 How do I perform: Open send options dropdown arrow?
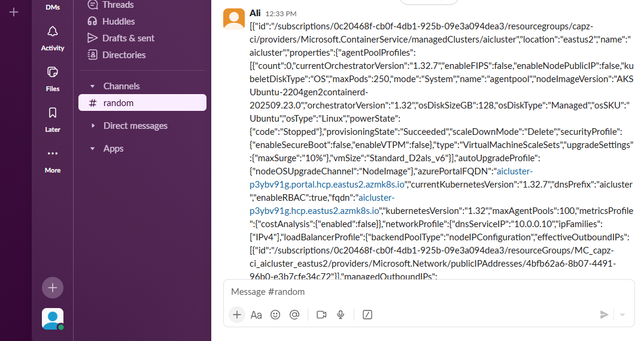(622, 315)
